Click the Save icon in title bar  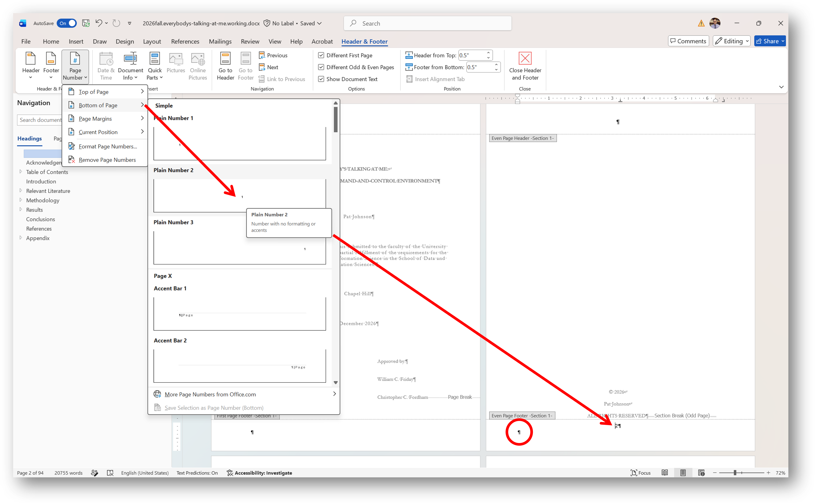[x=86, y=23]
